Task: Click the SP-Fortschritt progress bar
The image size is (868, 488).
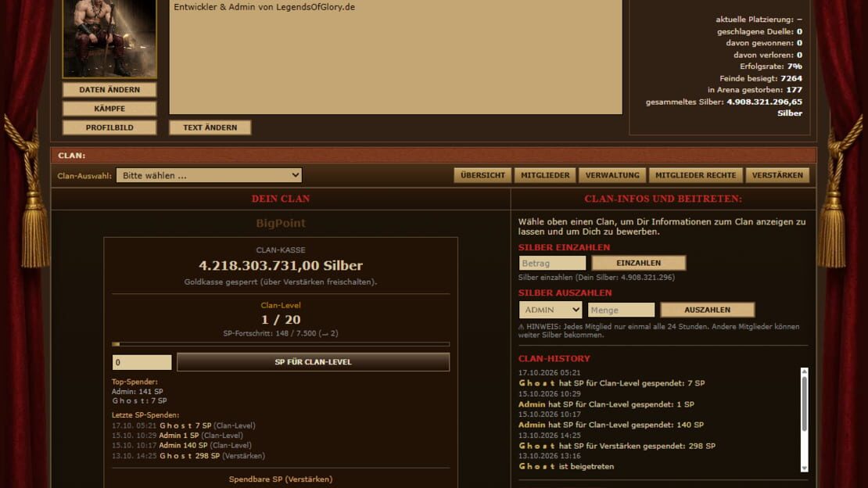Action: pyautogui.click(x=281, y=344)
